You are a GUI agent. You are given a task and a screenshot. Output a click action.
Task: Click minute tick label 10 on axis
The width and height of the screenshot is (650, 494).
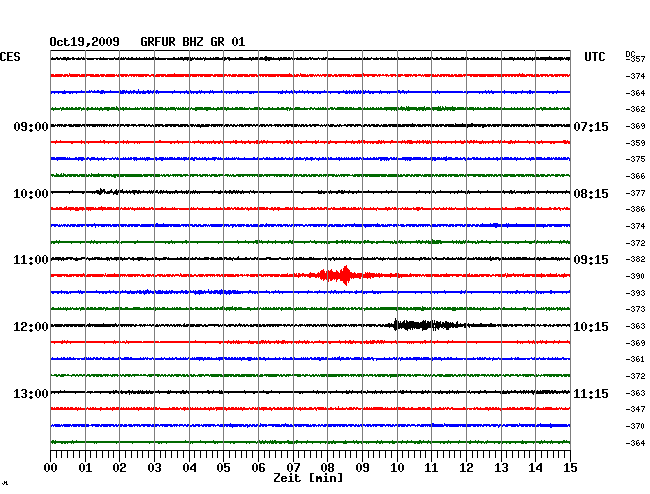(397, 468)
